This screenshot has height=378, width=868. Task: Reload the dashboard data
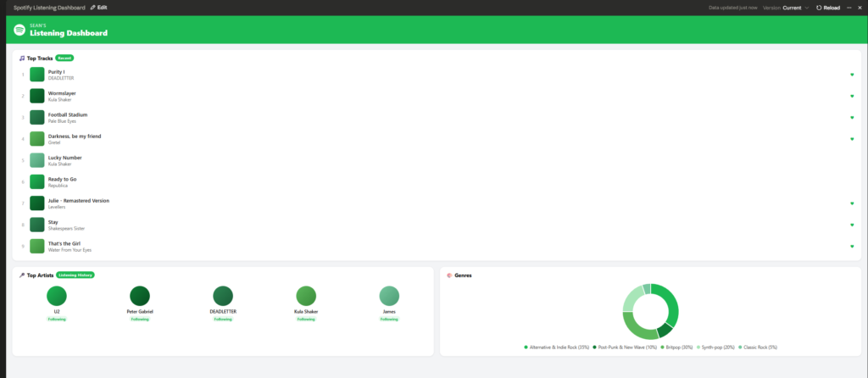tap(828, 8)
